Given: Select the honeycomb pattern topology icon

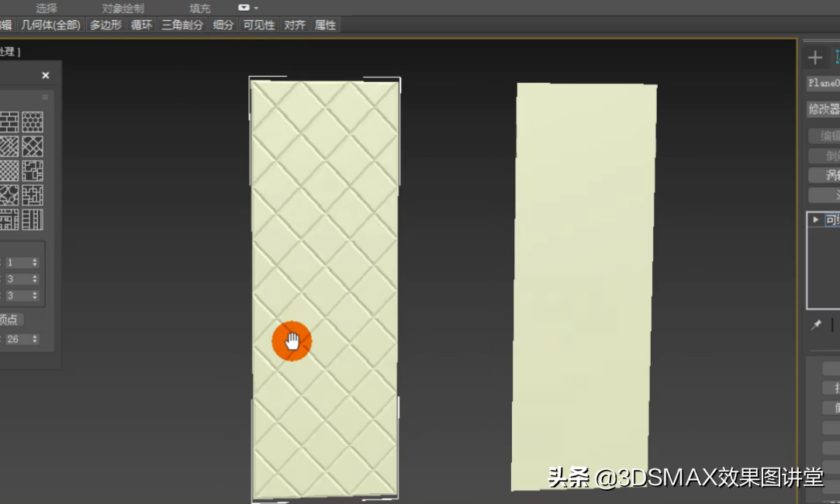Looking at the screenshot, I should [33, 122].
